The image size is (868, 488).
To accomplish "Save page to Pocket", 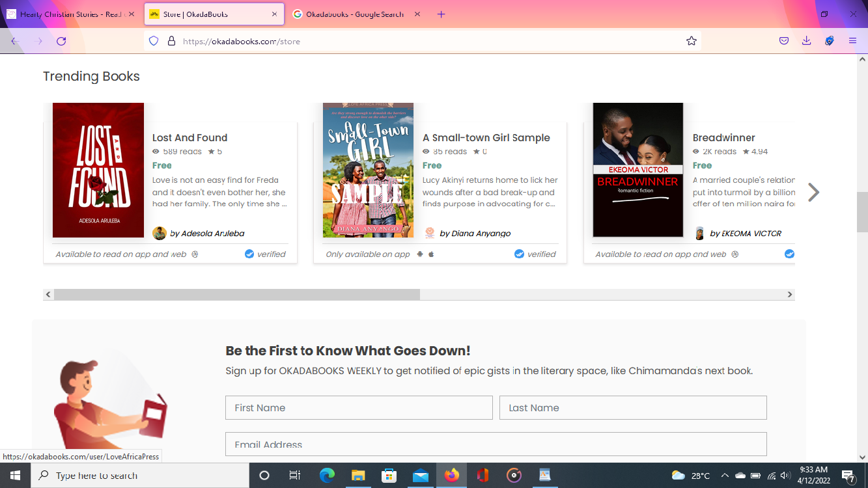I will click(x=784, y=41).
